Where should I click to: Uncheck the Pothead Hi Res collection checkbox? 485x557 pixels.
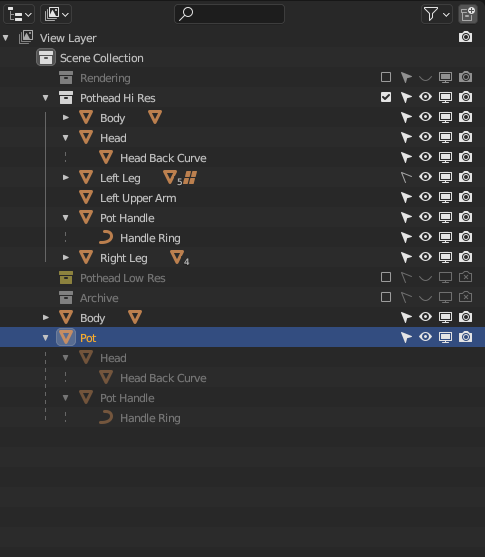(386, 97)
